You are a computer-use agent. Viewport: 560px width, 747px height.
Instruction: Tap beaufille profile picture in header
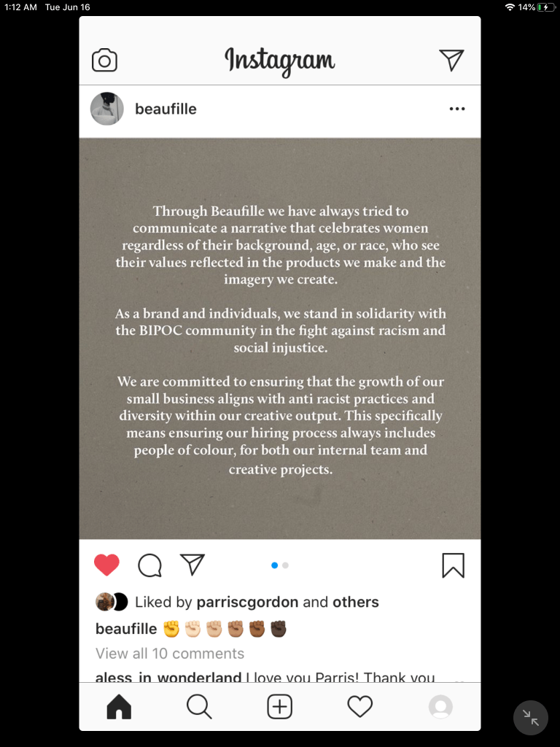point(106,109)
